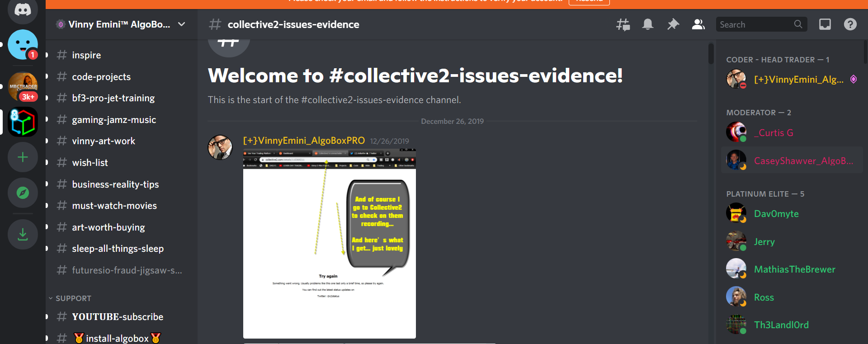The height and width of the screenshot is (344, 868).
Task: Select Th3Landl0rd in member list
Action: (792, 325)
